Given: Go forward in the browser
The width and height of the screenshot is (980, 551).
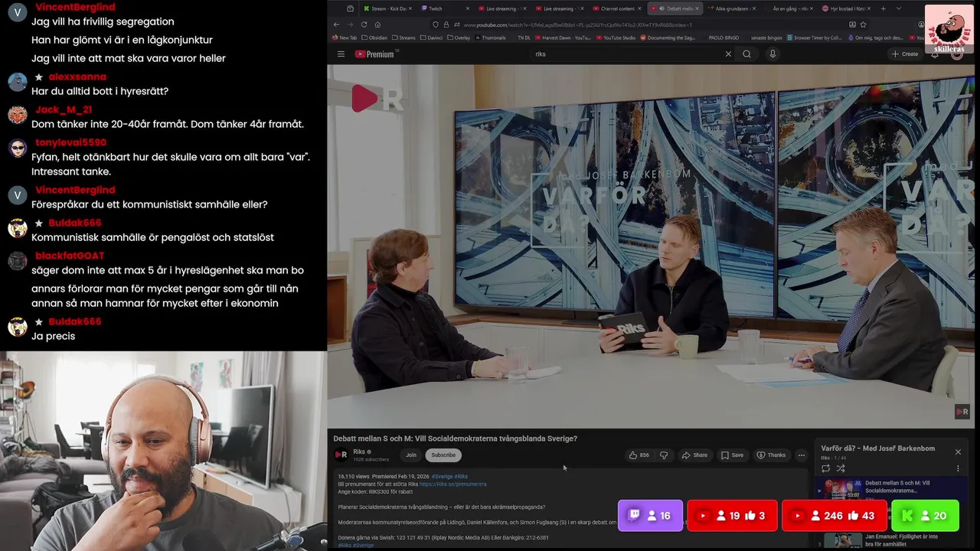Looking at the screenshot, I should point(350,24).
